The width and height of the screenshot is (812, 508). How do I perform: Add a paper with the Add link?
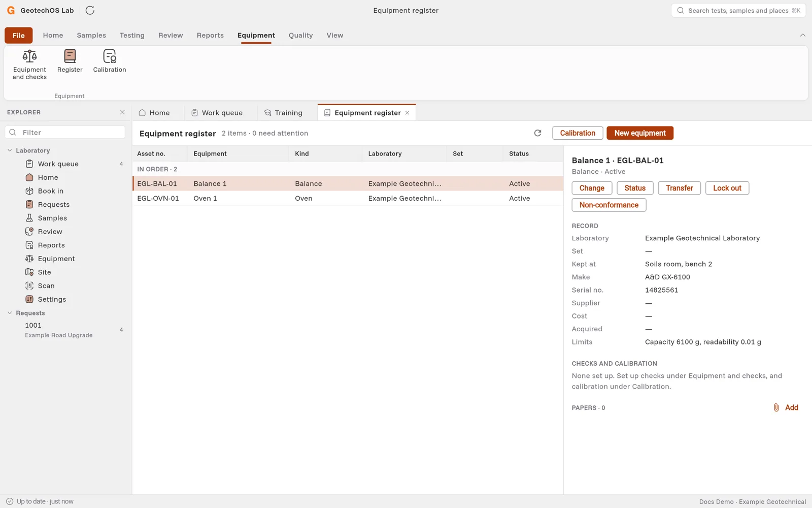pos(786,407)
